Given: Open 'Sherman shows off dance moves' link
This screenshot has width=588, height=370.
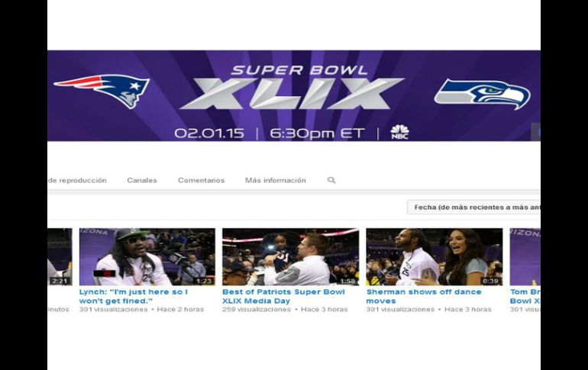Looking at the screenshot, I should pos(424,296).
